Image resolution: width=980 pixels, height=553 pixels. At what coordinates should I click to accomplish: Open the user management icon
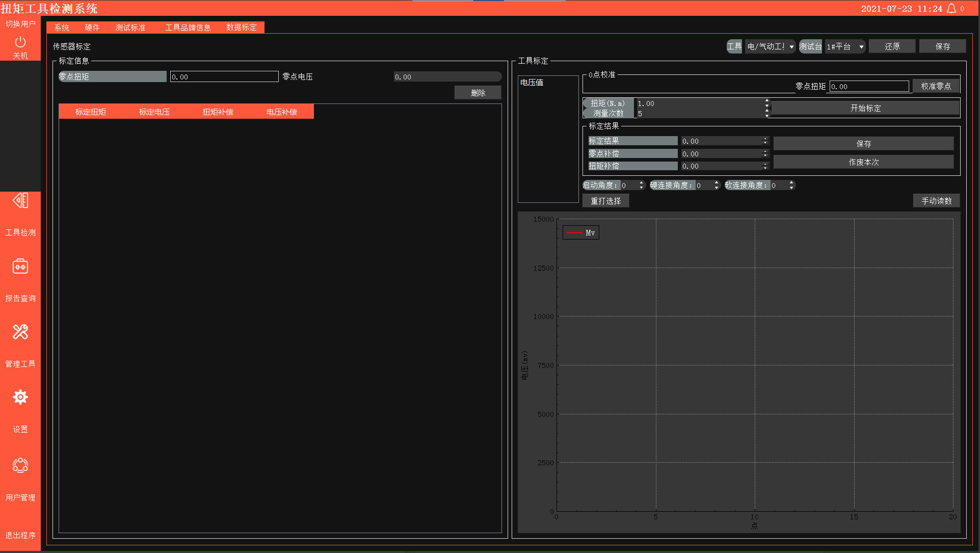coord(20,465)
